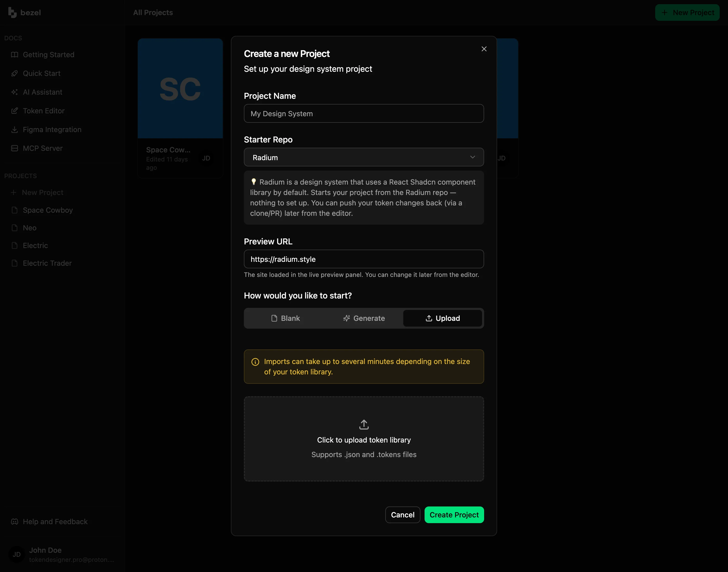Click John Doe account name
This screenshot has height=572, width=728.
pyautogui.click(x=45, y=550)
